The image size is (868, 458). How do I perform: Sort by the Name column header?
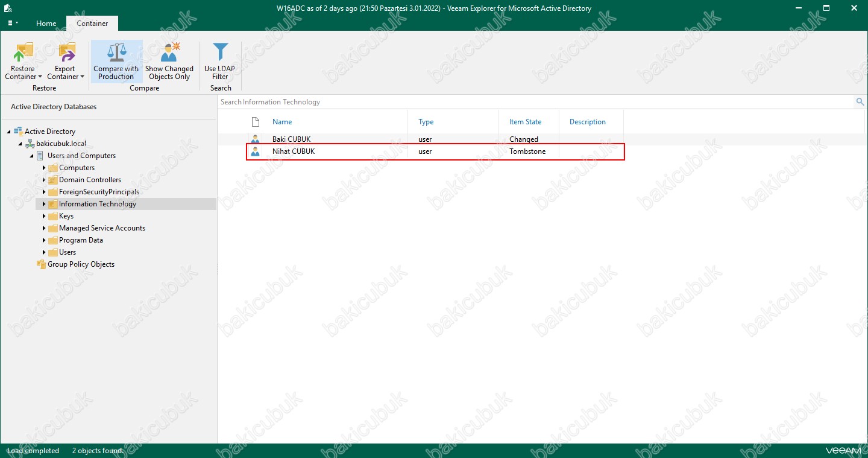[282, 122]
